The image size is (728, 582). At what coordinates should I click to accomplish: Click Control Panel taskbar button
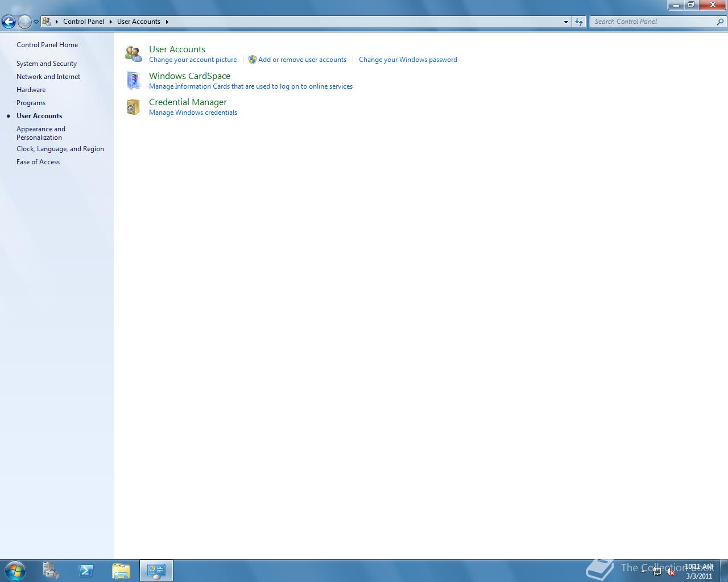click(x=156, y=571)
